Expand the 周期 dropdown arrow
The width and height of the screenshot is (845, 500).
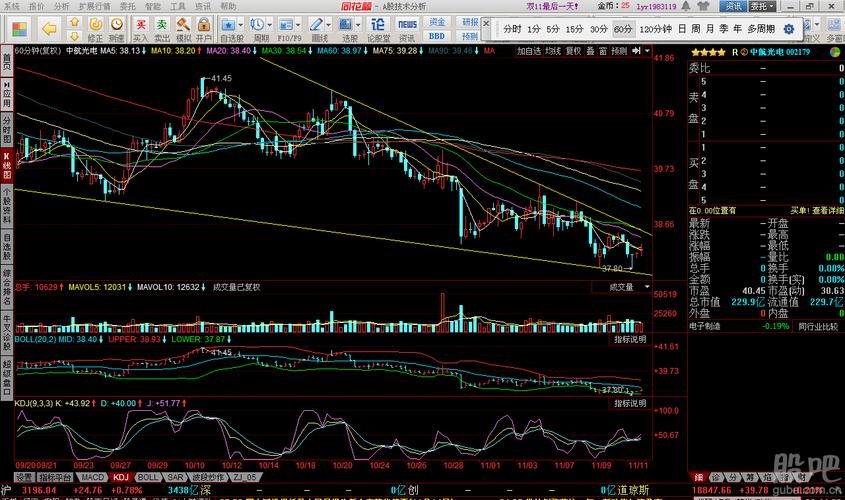[x=269, y=25]
